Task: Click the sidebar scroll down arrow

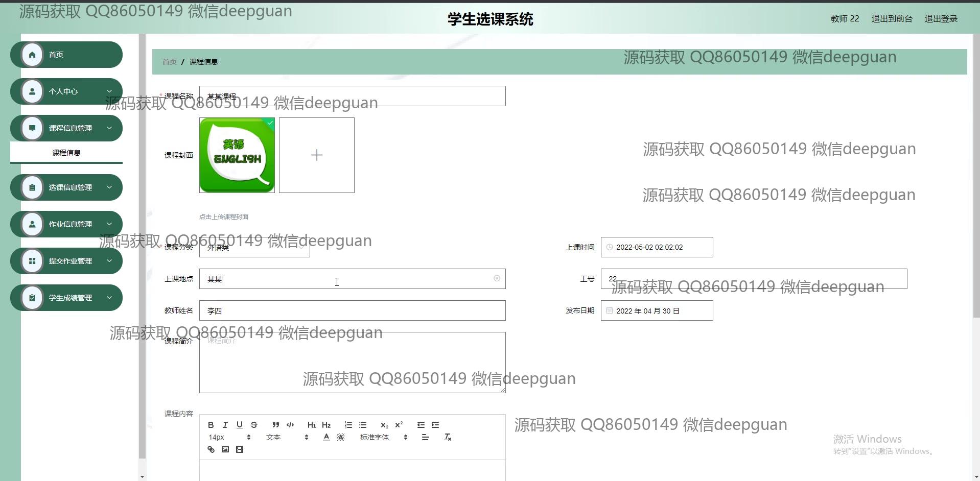Action: [x=142, y=476]
